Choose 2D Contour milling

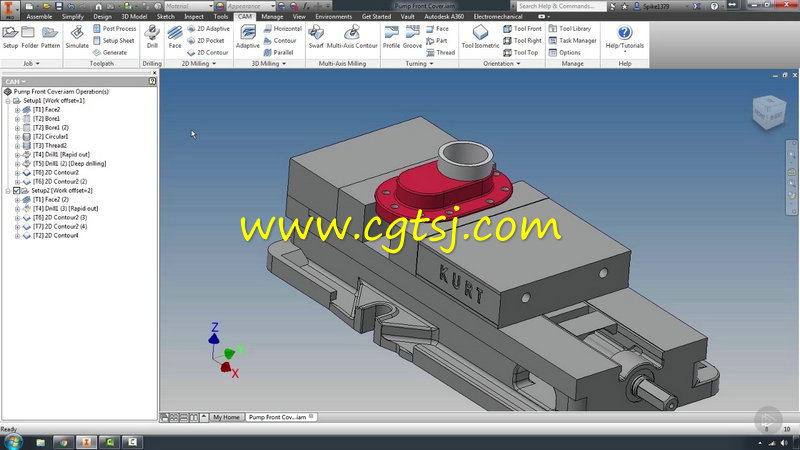208,52
